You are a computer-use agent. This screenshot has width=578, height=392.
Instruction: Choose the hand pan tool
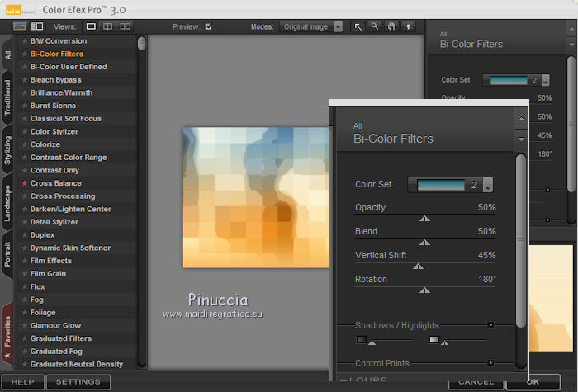tap(390, 26)
